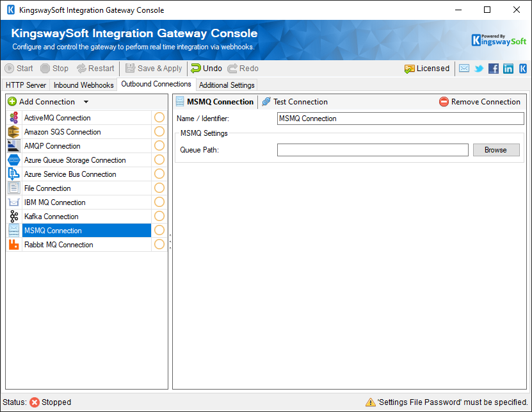This screenshot has width=532, height=412.
Task: Click the File Connection document icon
Action: (x=14, y=188)
